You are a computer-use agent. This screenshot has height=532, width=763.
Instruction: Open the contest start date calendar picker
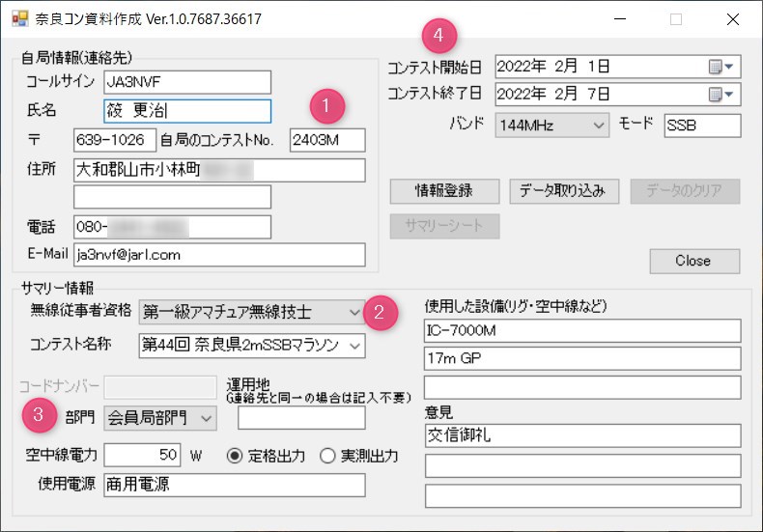pos(721,67)
